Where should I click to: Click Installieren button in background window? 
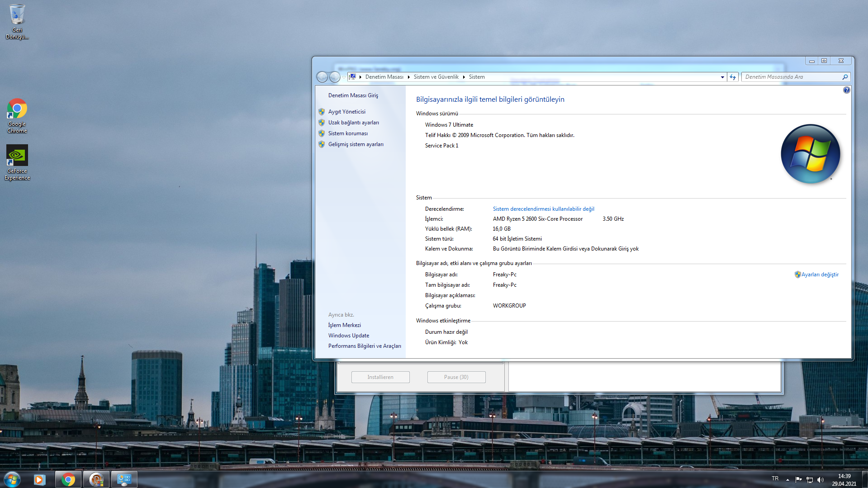click(x=380, y=377)
